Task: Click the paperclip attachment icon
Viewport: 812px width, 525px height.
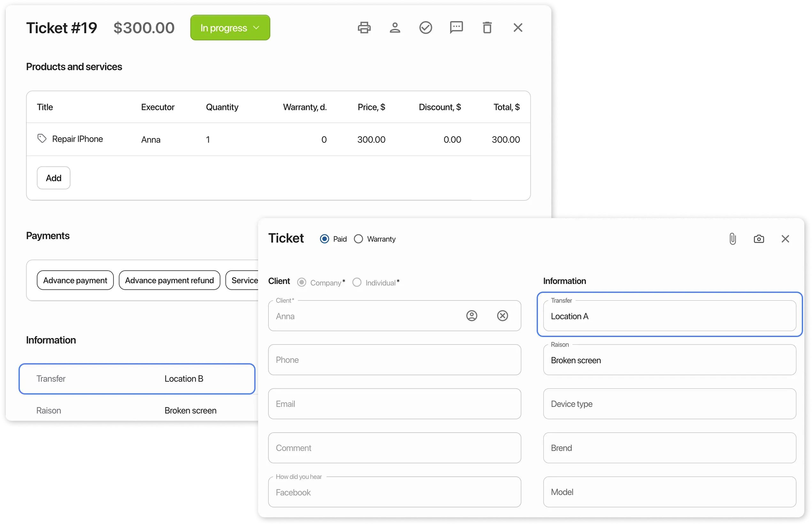Action: [733, 239]
